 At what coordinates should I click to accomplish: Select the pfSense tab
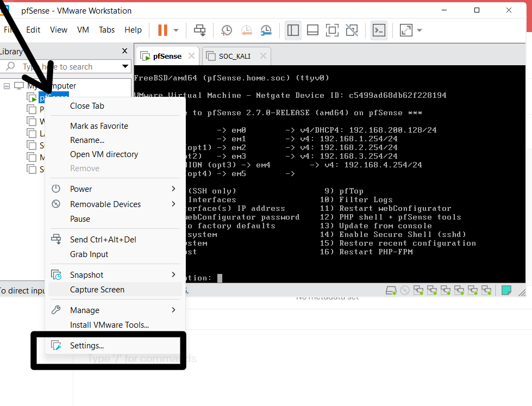[167, 57]
